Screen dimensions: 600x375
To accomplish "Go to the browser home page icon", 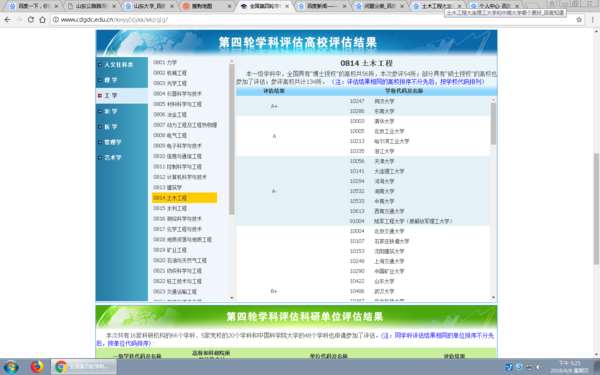I will pyautogui.click(x=42, y=20).
